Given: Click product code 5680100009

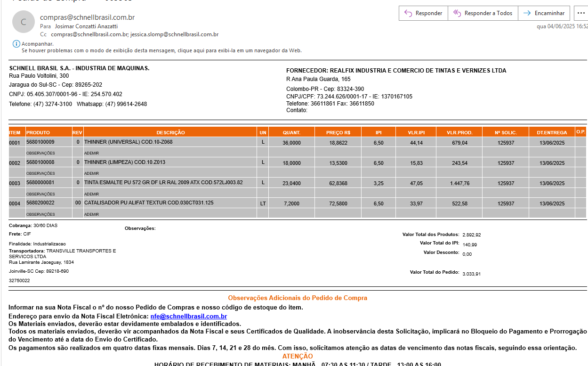Looking at the screenshot, I should (40, 142).
